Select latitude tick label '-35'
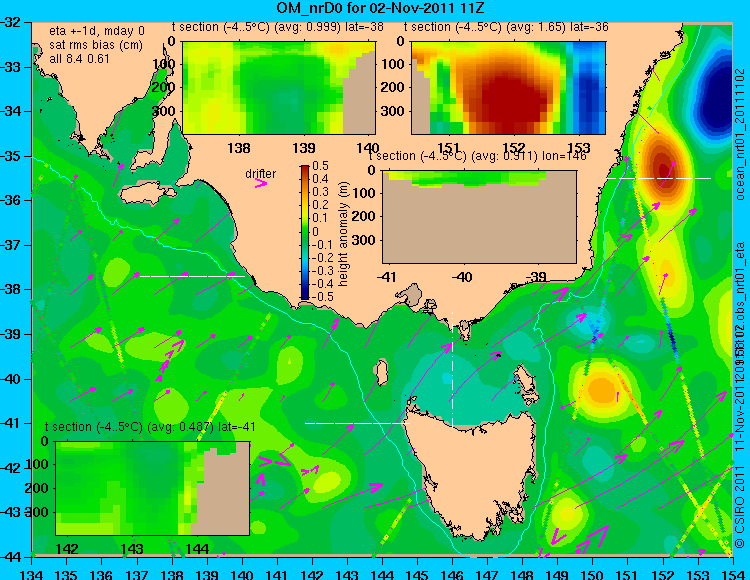750x580 pixels. click(x=11, y=156)
